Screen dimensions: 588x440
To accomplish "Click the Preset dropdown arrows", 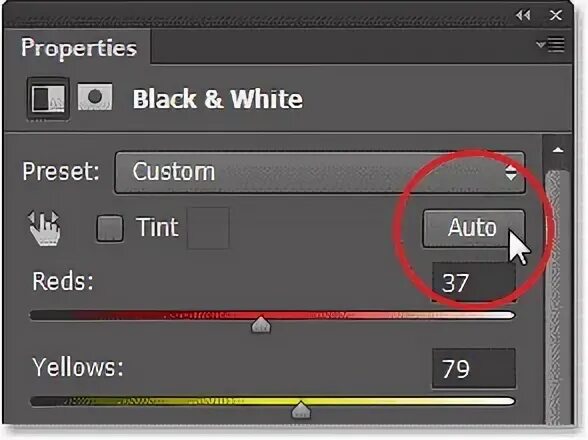I will pyautogui.click(x=510, y=173).
